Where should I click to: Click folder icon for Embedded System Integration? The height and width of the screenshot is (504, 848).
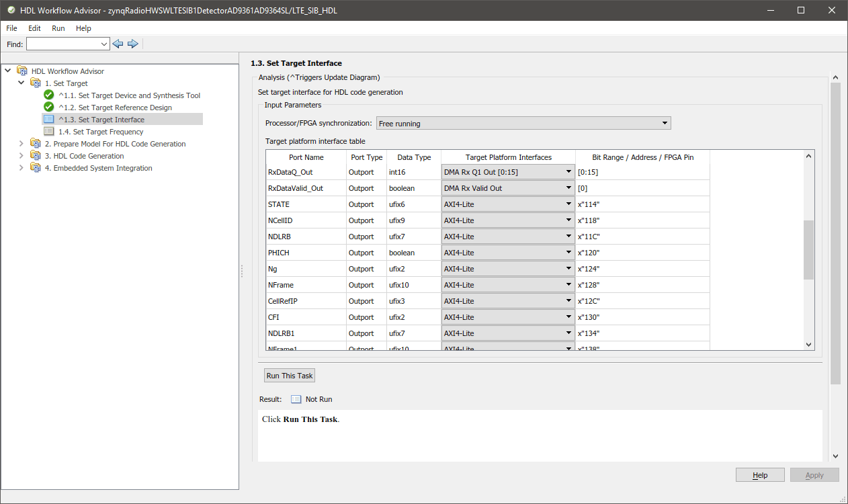click(36, 168)
